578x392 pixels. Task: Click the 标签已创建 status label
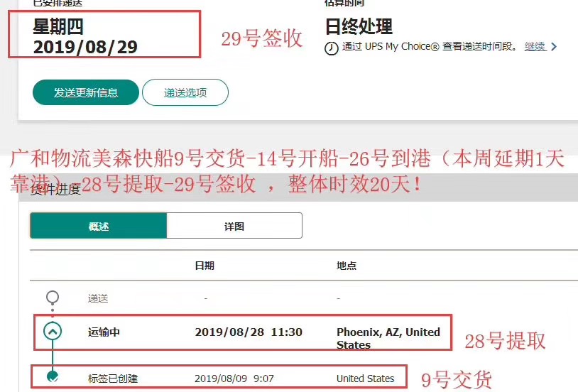coord(112,379)
